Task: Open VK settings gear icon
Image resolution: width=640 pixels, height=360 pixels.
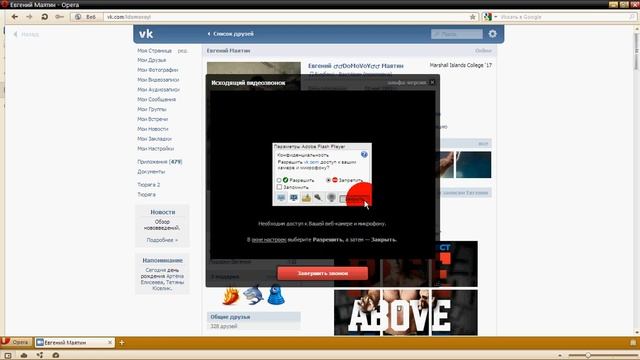Action: (493, 34)
